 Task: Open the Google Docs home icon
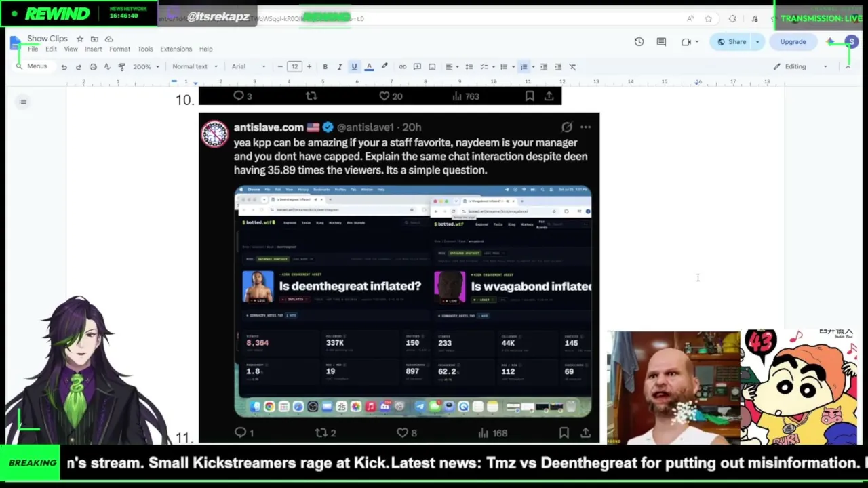tap(16, 43)
